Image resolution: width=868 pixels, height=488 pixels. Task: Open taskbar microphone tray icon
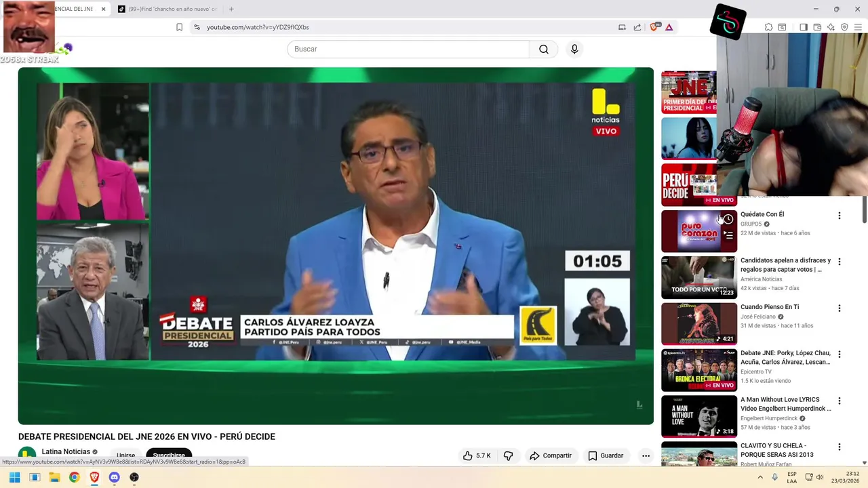click(x=775, y=477)
